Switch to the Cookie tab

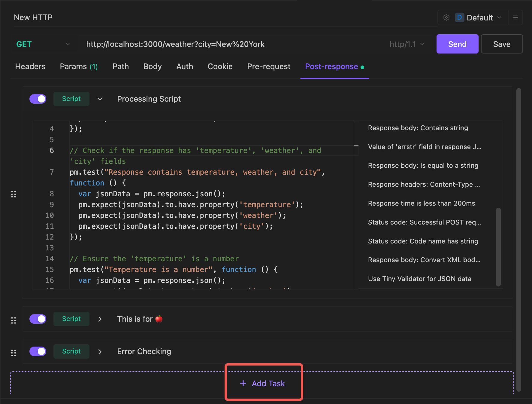[x=220, y=66]
